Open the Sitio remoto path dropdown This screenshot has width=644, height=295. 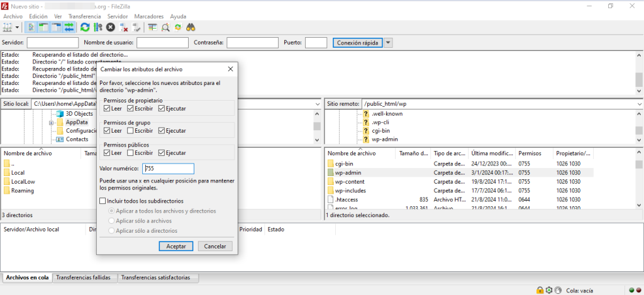pos(640,104)
